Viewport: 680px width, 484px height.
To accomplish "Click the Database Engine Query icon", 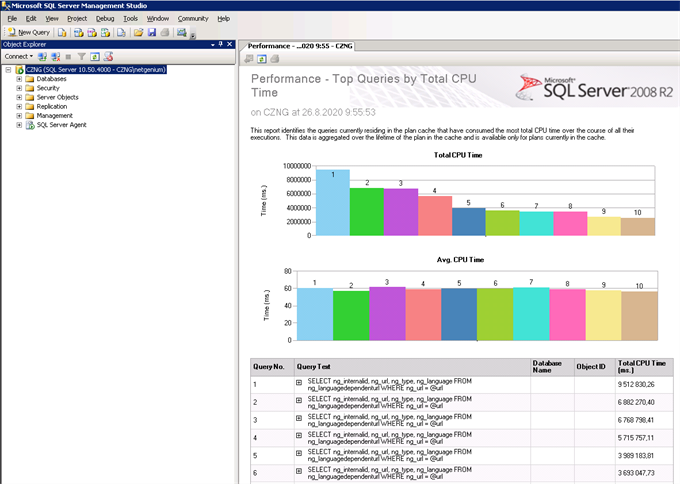I will tap(62, 33).
